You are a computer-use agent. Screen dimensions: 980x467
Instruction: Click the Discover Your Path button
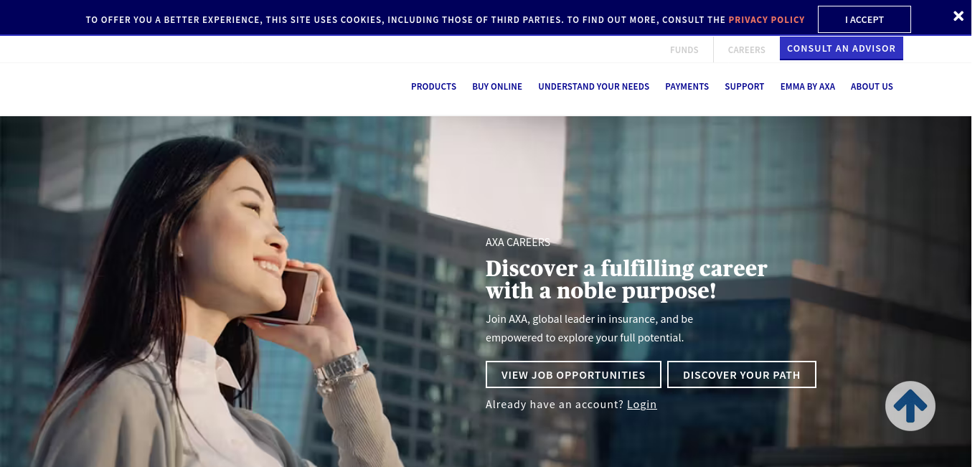(741, 374)
